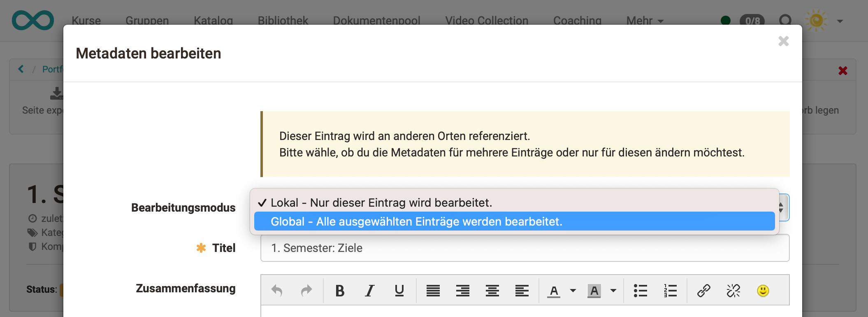The height and width of the screenshot is (317, 868).
Task: Click the OpenOlat infinity logo
Action: (x=33, y=20)
